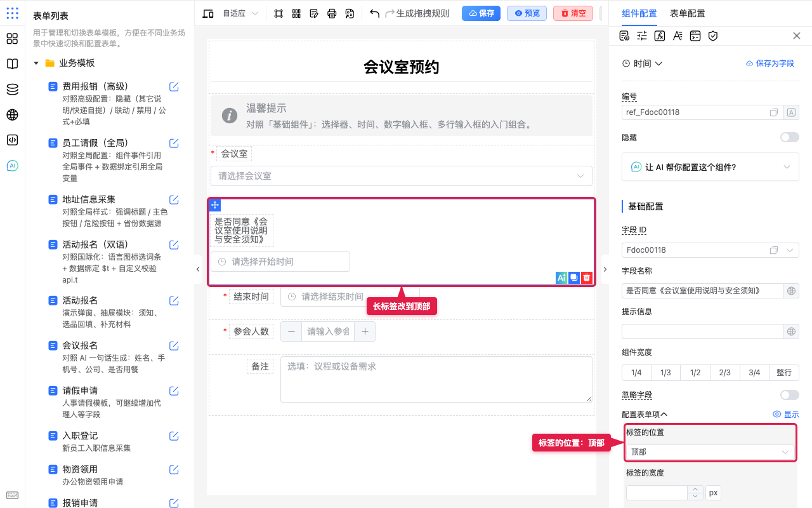The image size is (812, 508).
Task: Click the red 清空 button
Action: pos(573,13)
